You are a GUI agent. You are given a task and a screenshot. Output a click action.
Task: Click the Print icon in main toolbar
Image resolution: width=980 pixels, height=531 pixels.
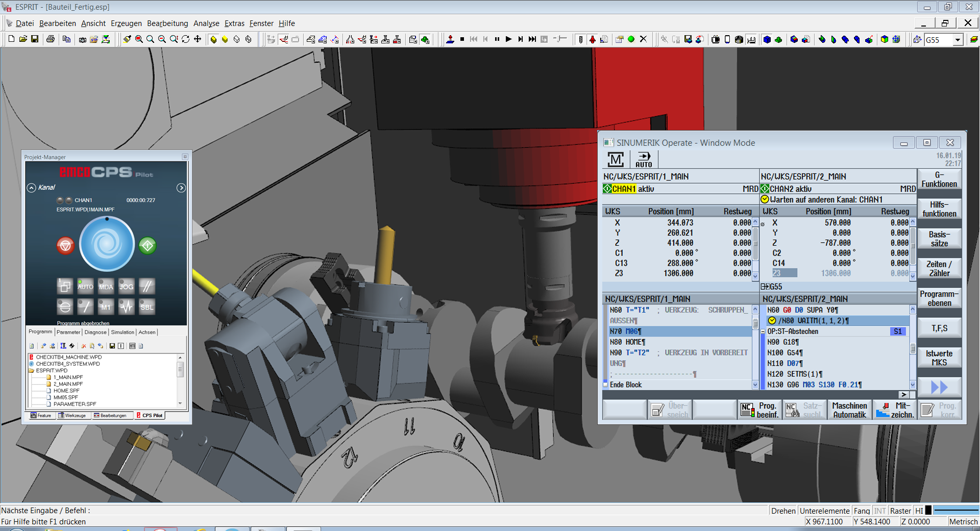point(50,39)
